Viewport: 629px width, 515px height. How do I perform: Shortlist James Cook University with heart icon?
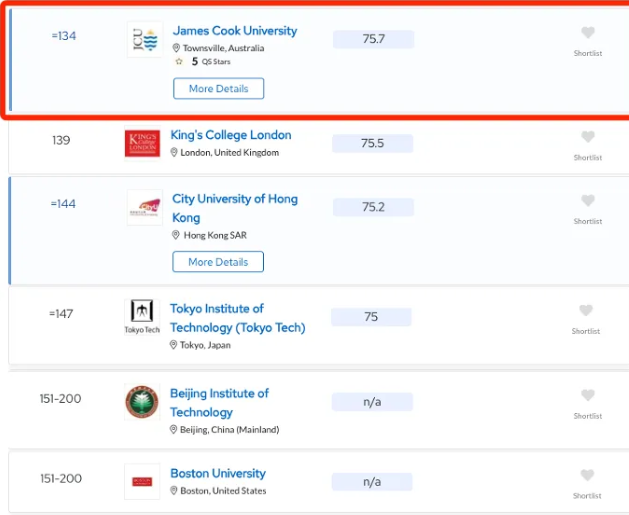click(588, 33)
